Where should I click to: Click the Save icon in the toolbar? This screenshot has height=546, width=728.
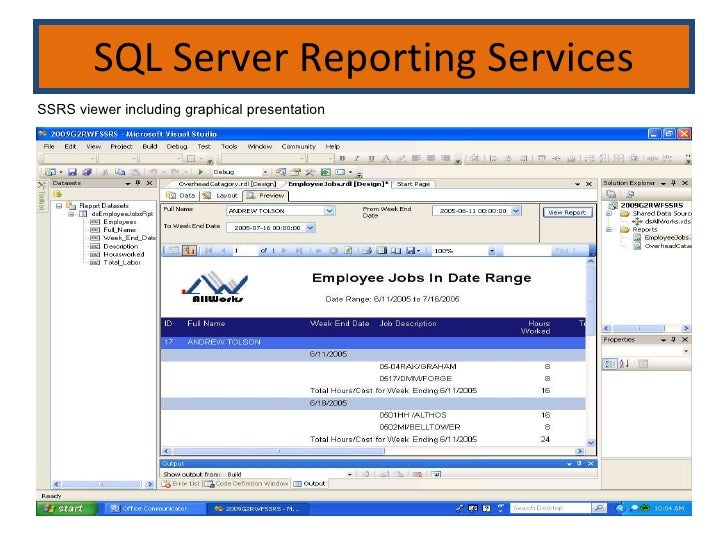(x=72, y=172)
